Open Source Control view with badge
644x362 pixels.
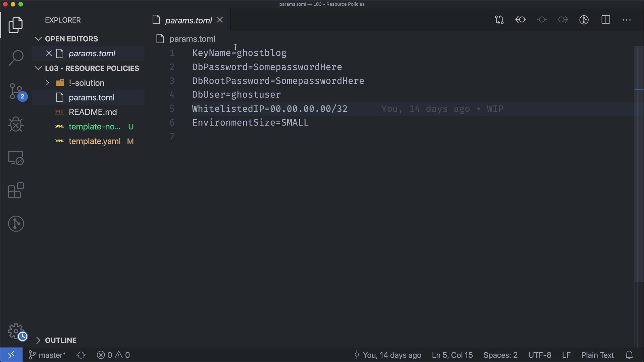(x=16, y=91)
